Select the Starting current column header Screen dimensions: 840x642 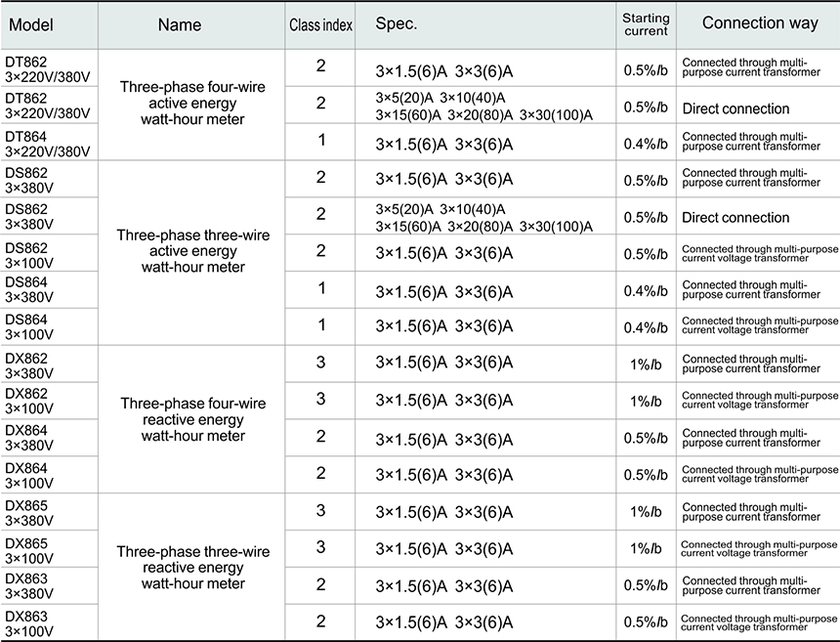646,24
